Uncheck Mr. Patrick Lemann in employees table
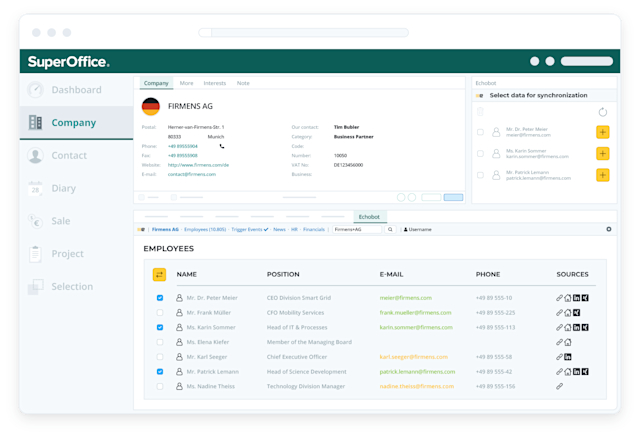 [x=160, y=371]
